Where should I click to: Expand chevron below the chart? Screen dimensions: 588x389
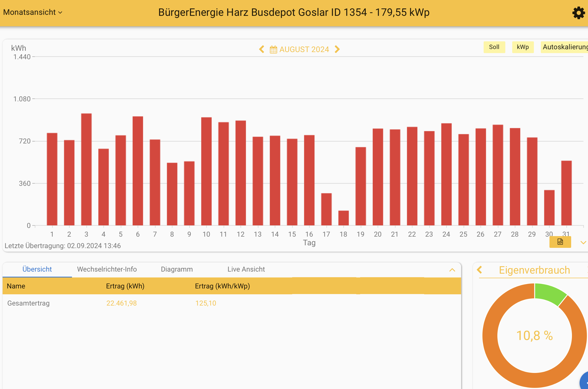point(583,242)
